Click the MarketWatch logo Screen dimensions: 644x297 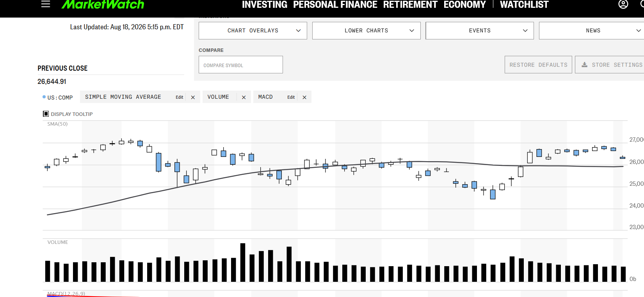103,4
